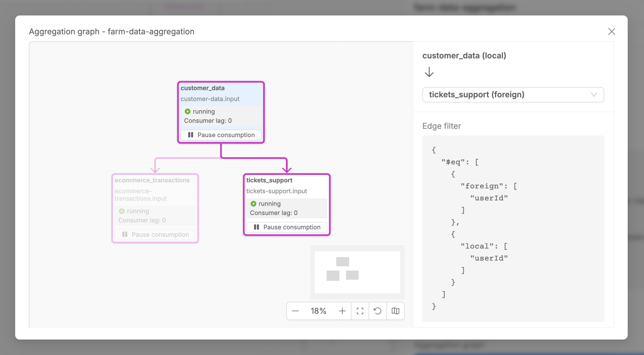Open the tickets_support (foreign) dropdown

513,95
